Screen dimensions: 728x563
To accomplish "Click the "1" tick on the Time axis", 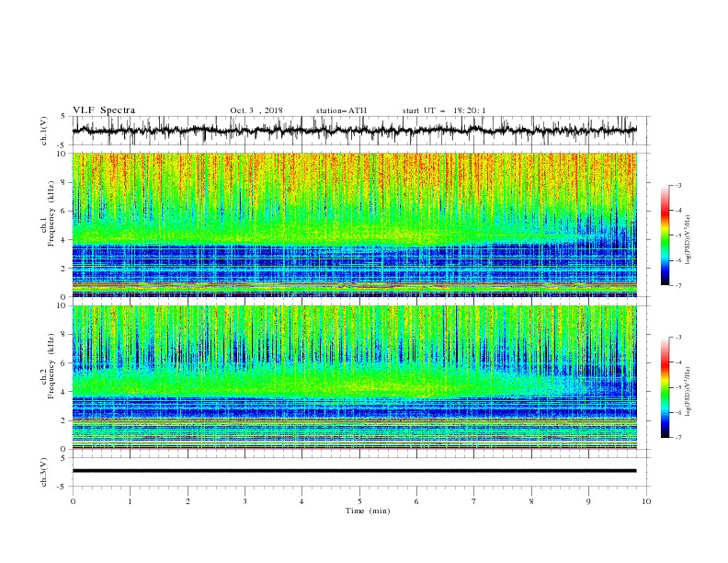I will [130, 501].
